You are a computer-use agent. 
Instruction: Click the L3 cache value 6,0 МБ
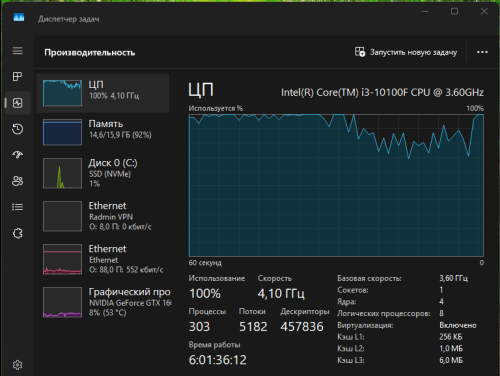pos(451,360)
